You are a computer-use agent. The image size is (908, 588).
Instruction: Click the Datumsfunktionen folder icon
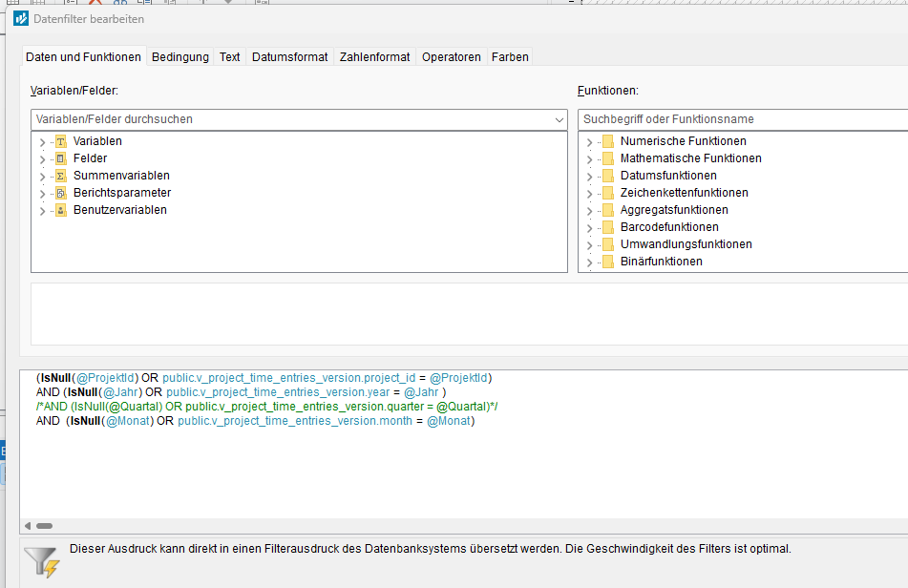607,176
